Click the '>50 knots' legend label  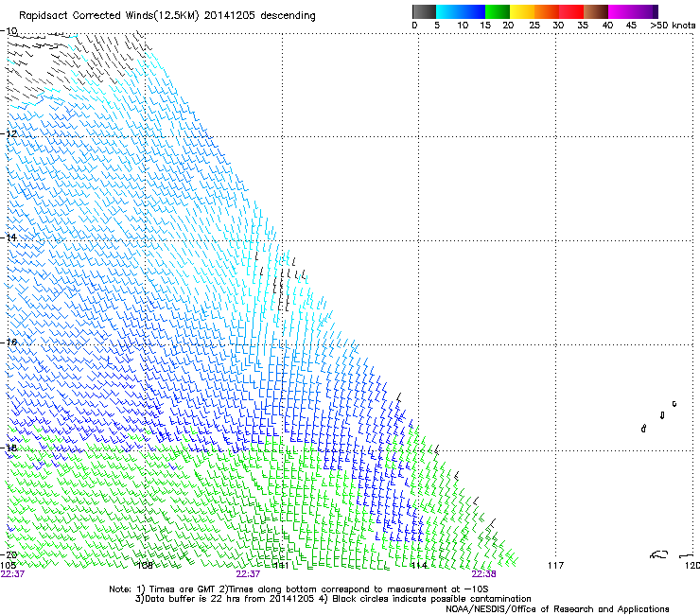(673, 26)
